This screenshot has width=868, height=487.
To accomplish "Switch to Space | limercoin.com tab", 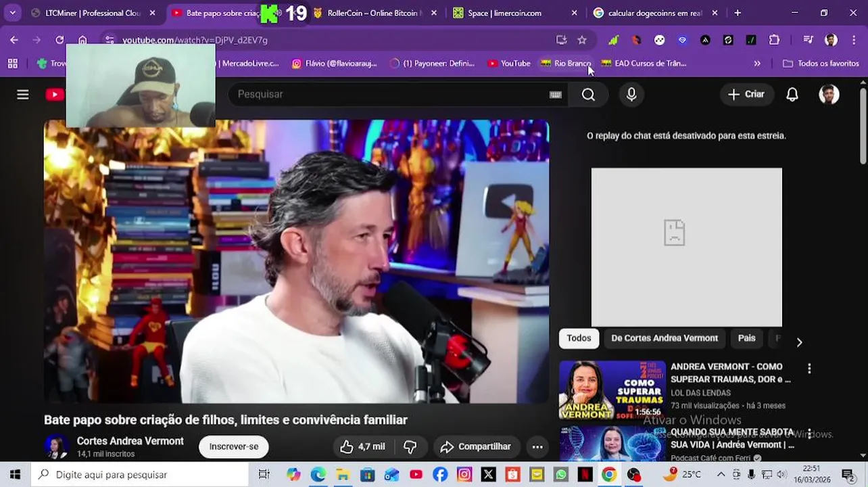I will click(x=515, y=13).
